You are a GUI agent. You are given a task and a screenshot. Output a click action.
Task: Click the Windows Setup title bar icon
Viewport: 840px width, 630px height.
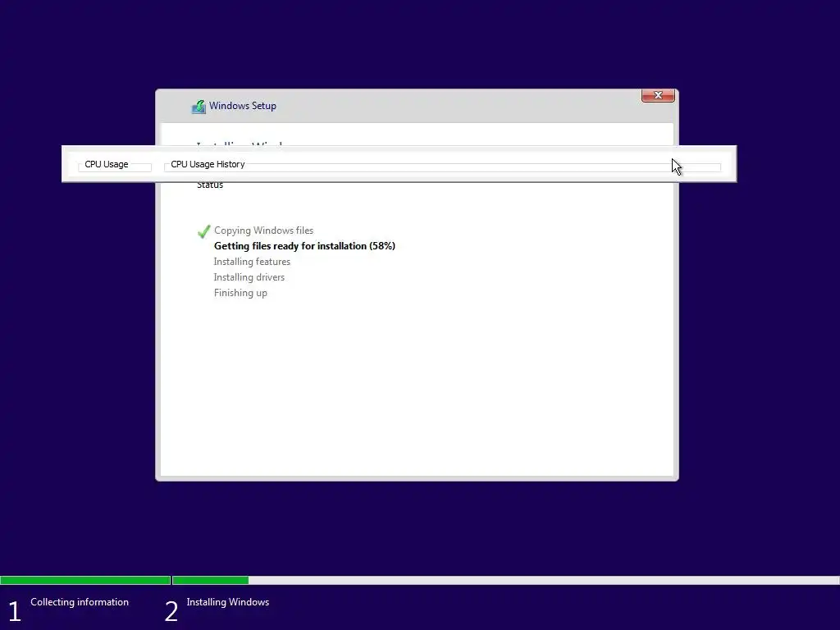point(199,107)
